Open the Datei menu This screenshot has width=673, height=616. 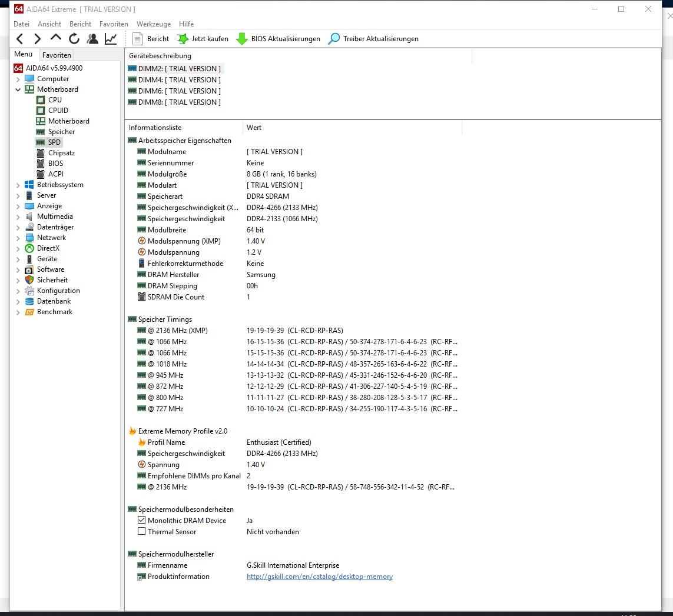point(21,24)
